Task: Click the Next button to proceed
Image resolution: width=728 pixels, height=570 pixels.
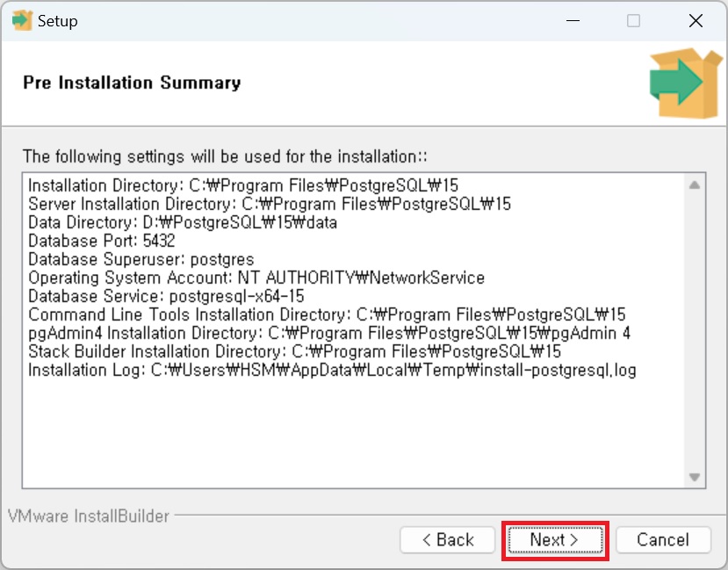Action: pyautogui.click(x=555, y=540)
